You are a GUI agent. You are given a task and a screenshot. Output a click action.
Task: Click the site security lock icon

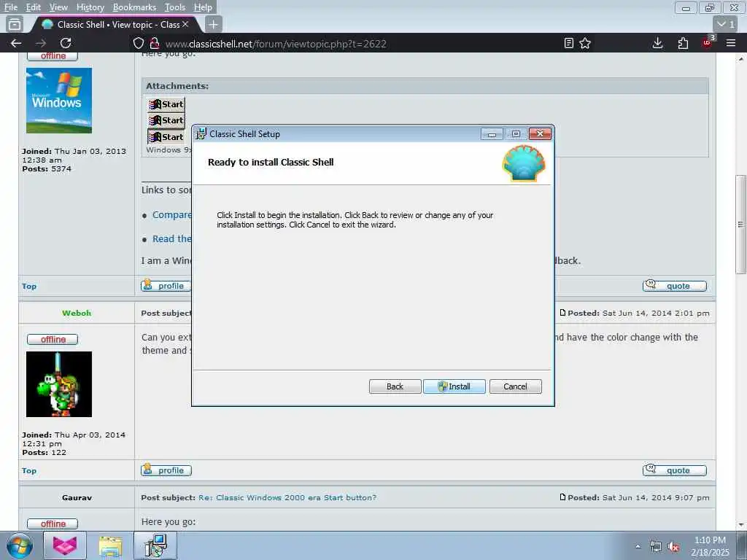(155, 43)
